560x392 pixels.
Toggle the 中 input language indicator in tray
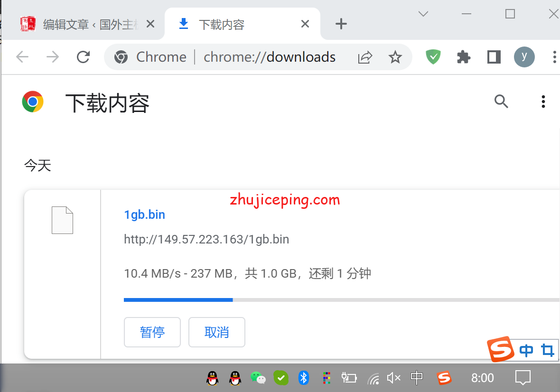(x=416, y=378)
